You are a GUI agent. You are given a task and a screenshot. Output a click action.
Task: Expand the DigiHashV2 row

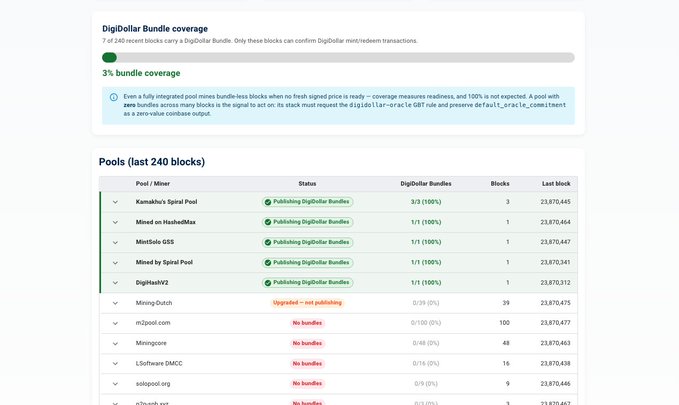pos(115,283)
